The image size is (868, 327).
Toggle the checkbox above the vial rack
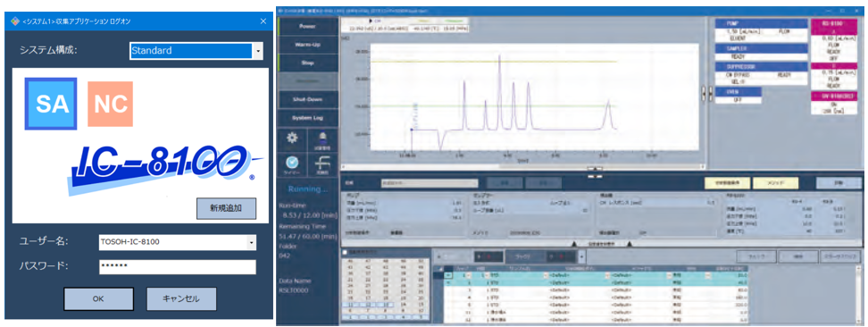(345, 252)
